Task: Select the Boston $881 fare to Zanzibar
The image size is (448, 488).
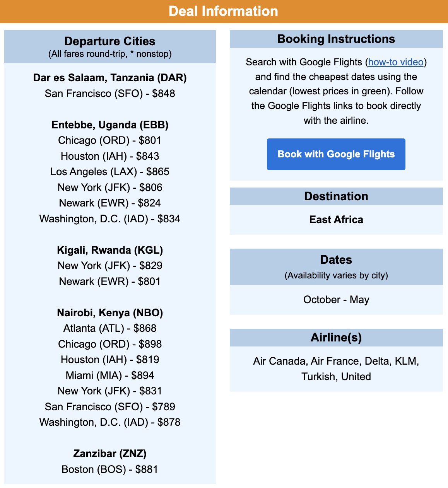Action: tap(110, 469)
